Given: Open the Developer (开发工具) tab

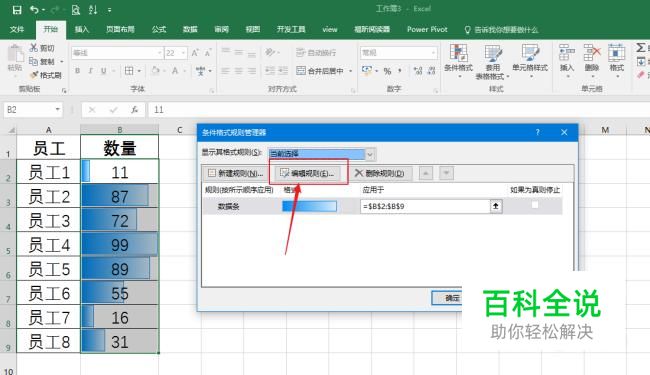Looking at the screenshot, I should [291, 29].
